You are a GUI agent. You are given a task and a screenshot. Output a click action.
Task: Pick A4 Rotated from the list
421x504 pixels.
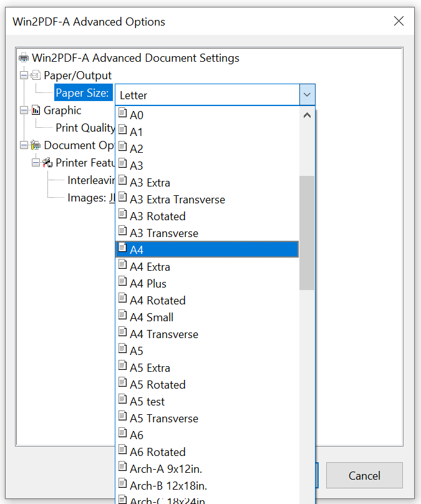tap(207, 300)
